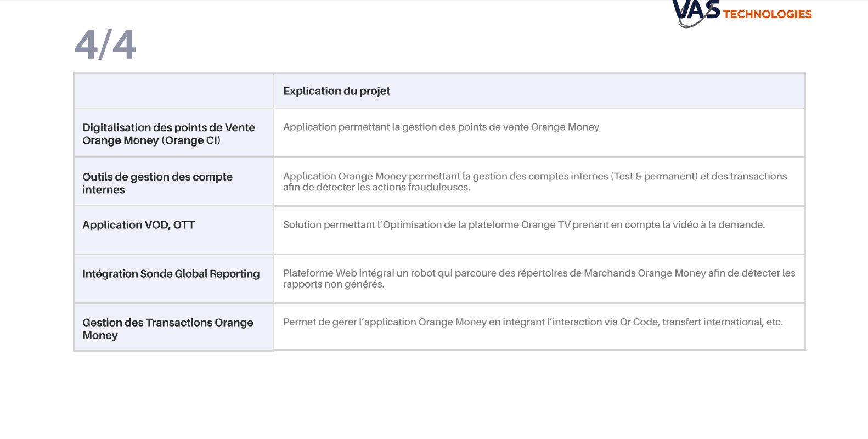
Task: Select the Orange TV vidéo à la demande description
Action: (x=524, y=225)
